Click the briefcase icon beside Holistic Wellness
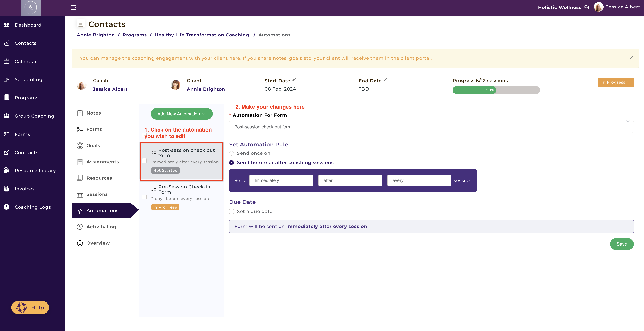 [x=586, y=8]
